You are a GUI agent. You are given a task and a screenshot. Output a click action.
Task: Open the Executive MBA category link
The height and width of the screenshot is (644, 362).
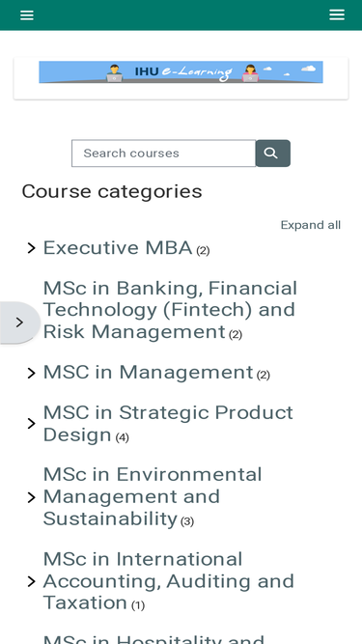coord(118,248)
